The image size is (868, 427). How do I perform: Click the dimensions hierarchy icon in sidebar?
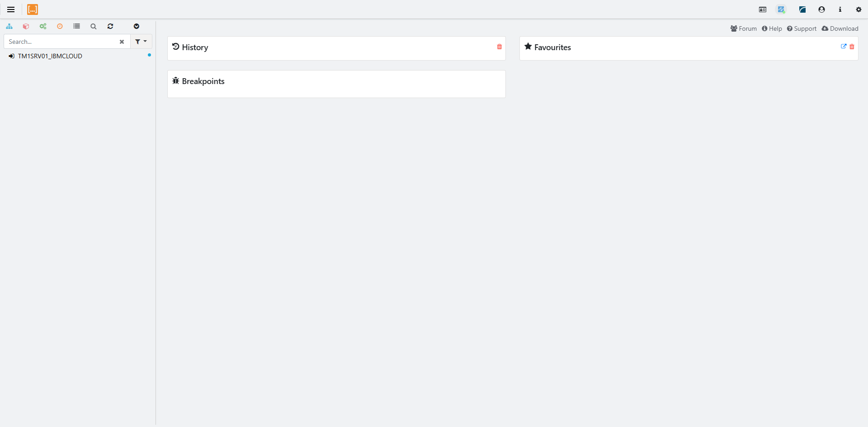(x=9, y=26)
